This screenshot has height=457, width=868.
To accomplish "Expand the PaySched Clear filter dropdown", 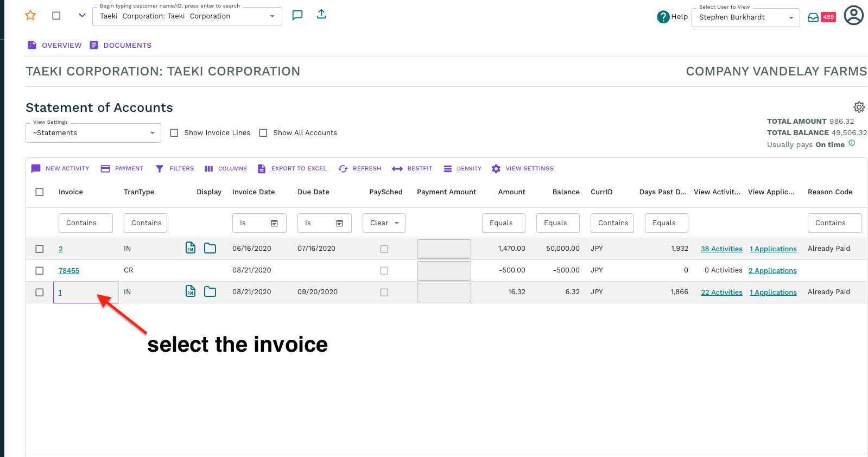I will [x=384, y=223].
